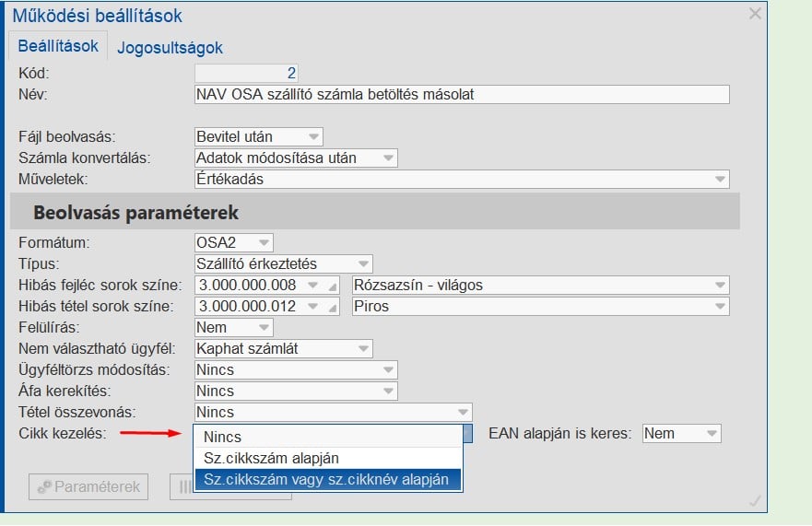Edit the Név text field
The width and height of the screenshot is (812, 526).
[462, 94]
